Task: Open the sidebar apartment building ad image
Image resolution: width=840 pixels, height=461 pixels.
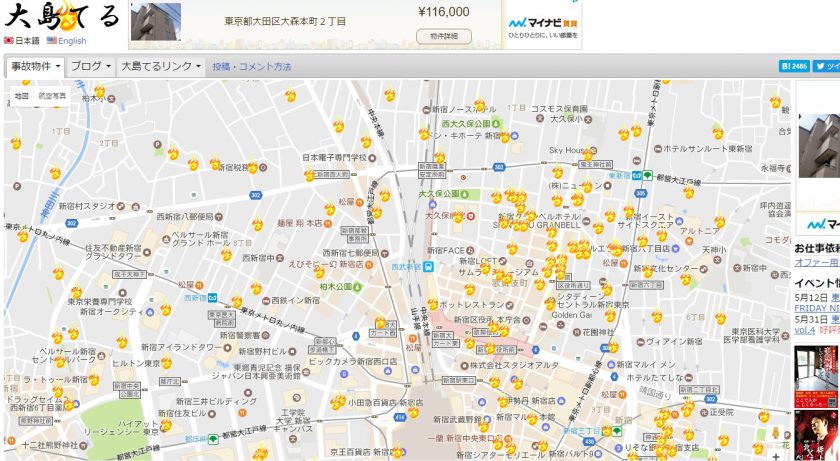Action: pos(819,146)
